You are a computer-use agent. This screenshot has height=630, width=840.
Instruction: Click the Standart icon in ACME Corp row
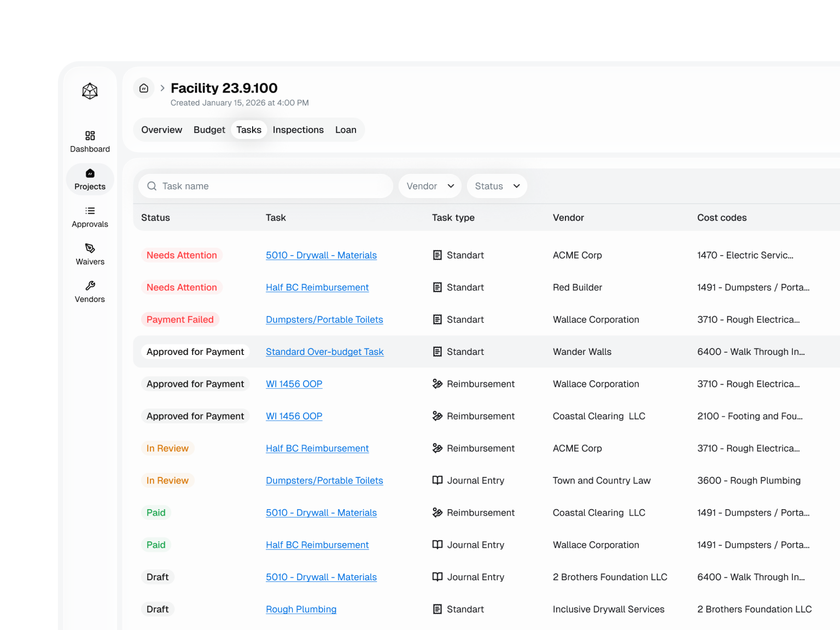[x=437, y=255]
